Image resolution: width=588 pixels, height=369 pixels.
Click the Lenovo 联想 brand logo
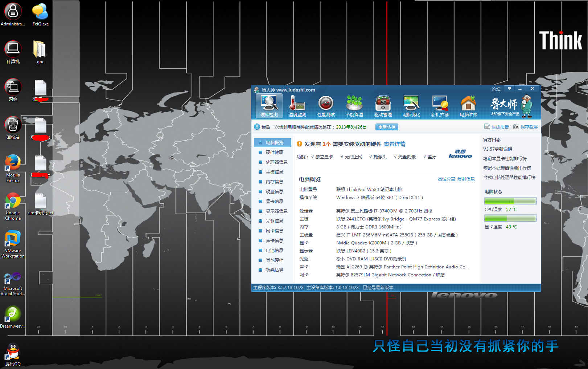coord(460,154)
